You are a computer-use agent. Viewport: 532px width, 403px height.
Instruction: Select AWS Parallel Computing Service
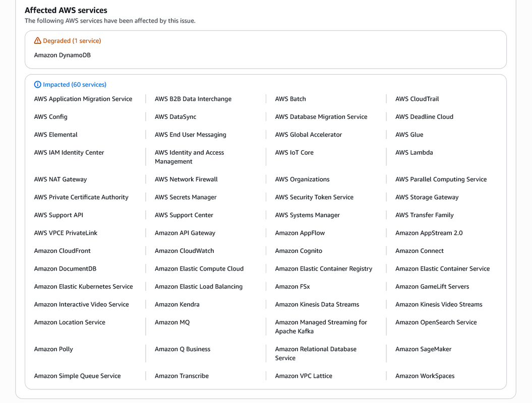(x=441, y=179)
